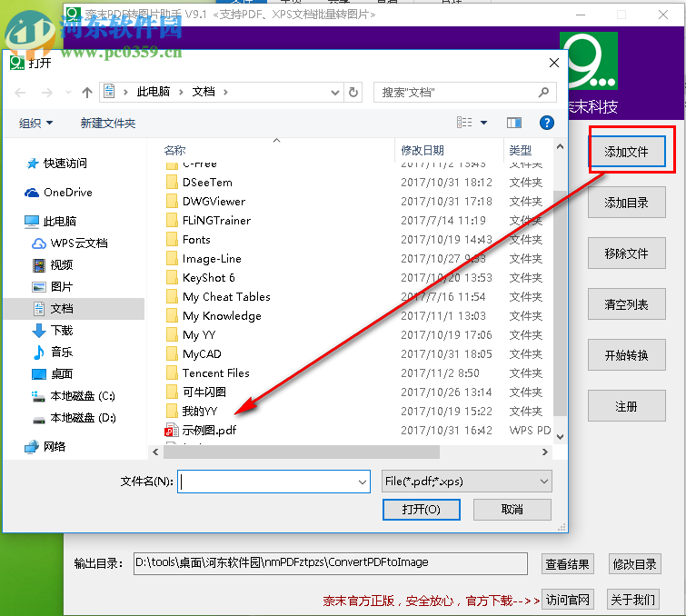Sort by the 类型 column header
Screen dimensions: 686x616
pos(521,151)
